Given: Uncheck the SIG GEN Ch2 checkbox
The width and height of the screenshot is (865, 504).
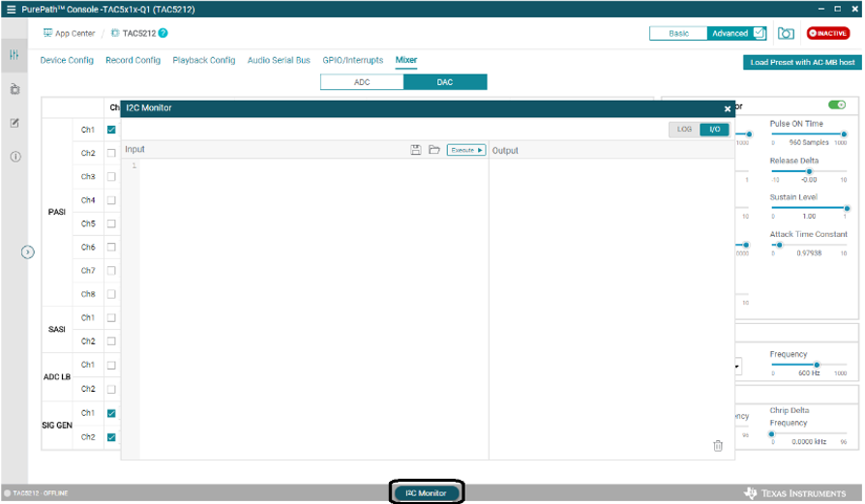Looking at the screenshot, I should 111,437.
